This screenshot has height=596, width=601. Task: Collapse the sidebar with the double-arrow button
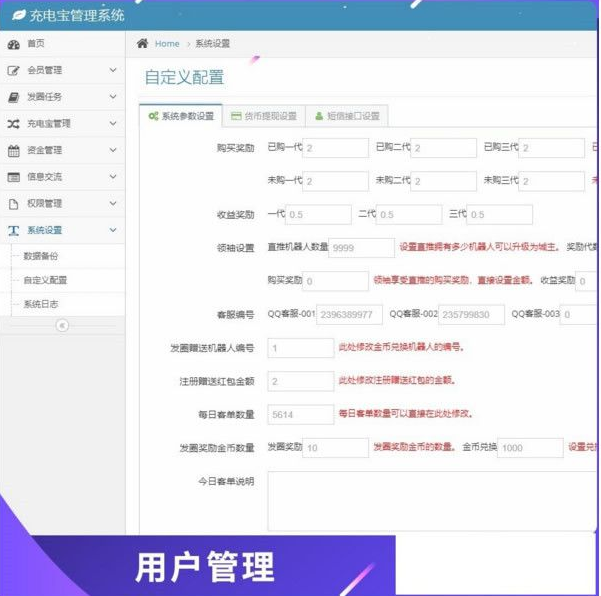coord(62,325)
